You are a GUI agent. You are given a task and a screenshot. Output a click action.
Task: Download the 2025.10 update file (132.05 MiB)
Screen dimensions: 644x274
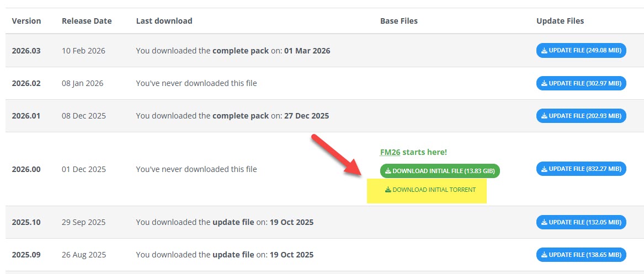point(581,222)
